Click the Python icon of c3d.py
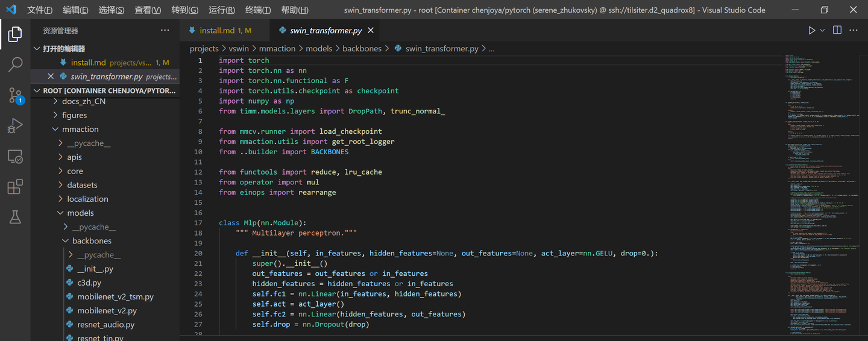868x341 pixels. [x=70, y=283]
